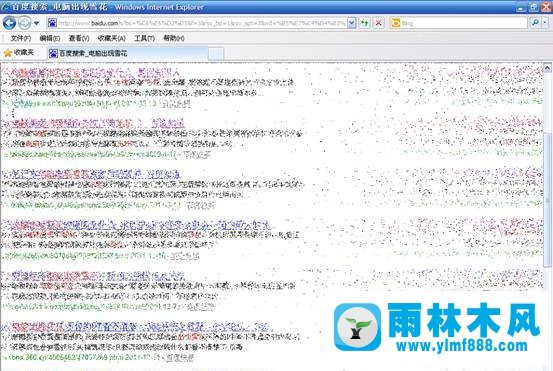Click the Baidu paw icon in address bar
553x371 pixels.
point(52,23)
